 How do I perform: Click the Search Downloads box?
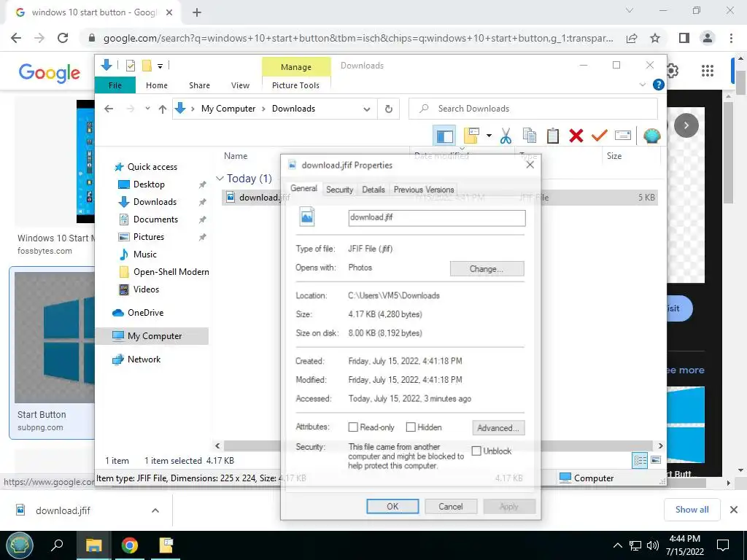tap(533, 109)
